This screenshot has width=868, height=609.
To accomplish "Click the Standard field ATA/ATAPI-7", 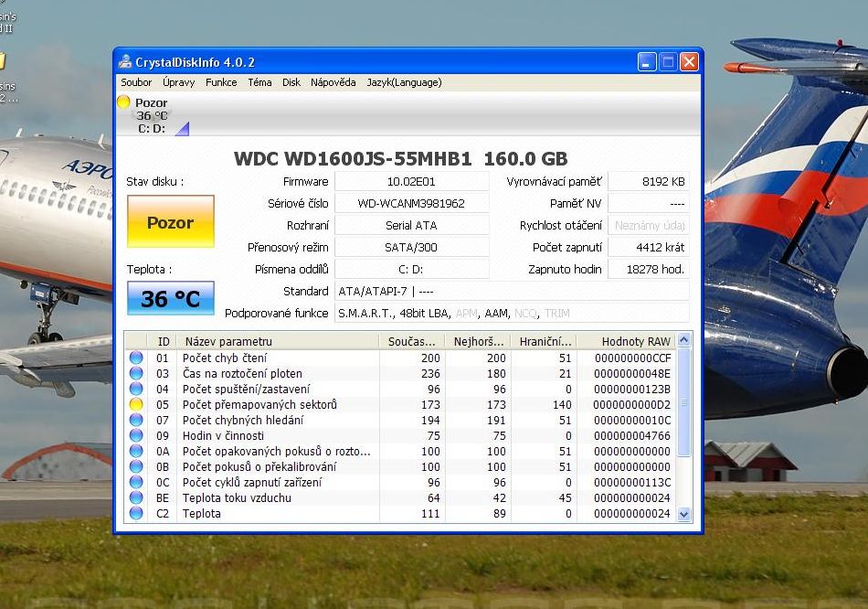I will [x=512, y=291].
